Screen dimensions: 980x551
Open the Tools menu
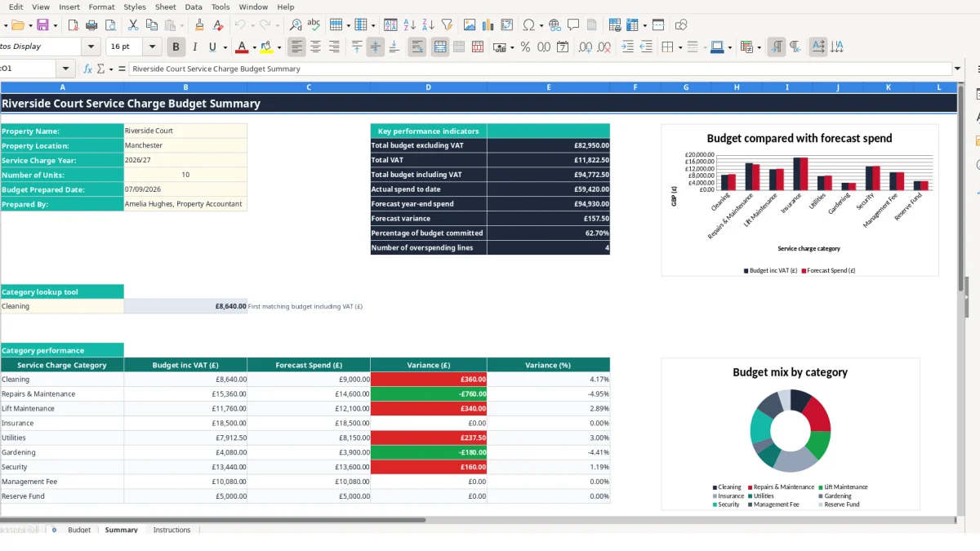[x=220, y=7]
